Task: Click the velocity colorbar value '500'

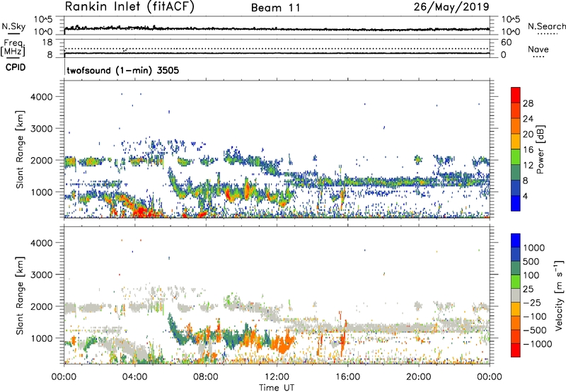Action: (531, 261)
